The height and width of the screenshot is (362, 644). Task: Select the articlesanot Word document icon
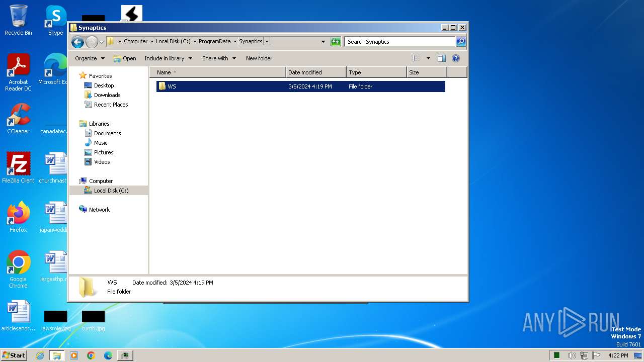coord(18,316)
